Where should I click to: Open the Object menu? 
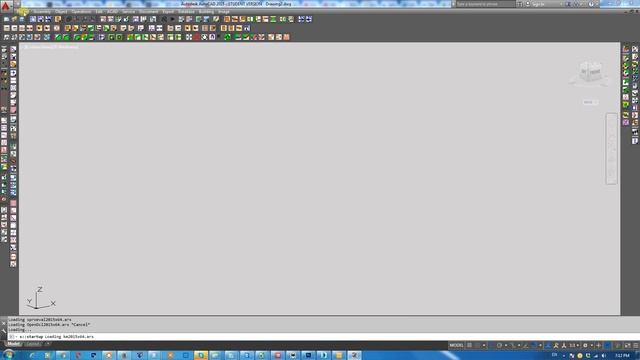tap(61, 12)
